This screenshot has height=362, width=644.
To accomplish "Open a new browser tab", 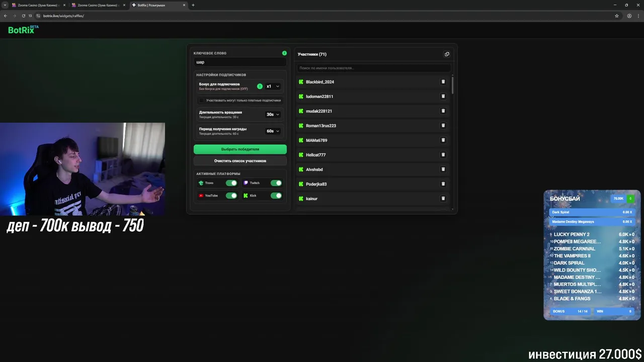I will click(x=193, y=5).
